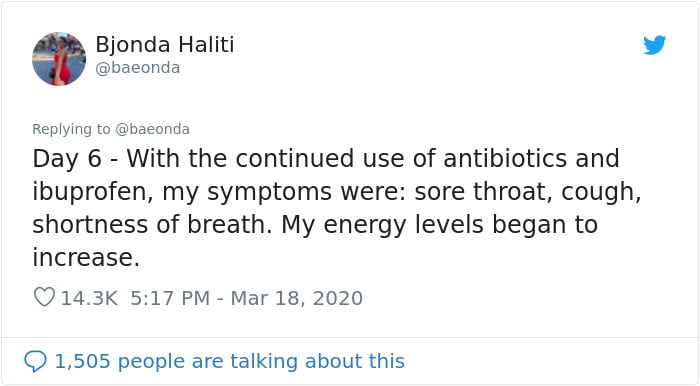Click 'Day 6' at the tweet start
This screenshot has width=700, height=386.
pos(67,158)
